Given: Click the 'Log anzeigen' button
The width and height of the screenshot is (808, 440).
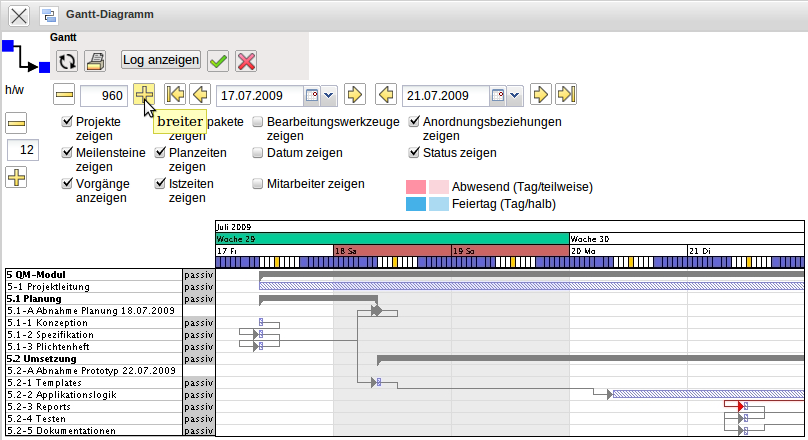Looking at the screenshot, I should 161,60.
